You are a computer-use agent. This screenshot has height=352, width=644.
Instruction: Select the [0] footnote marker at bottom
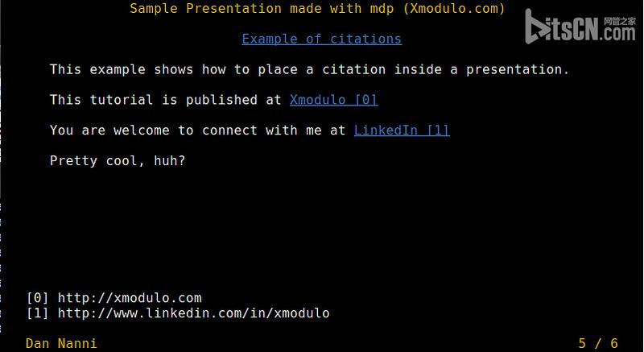pos(37,298)
